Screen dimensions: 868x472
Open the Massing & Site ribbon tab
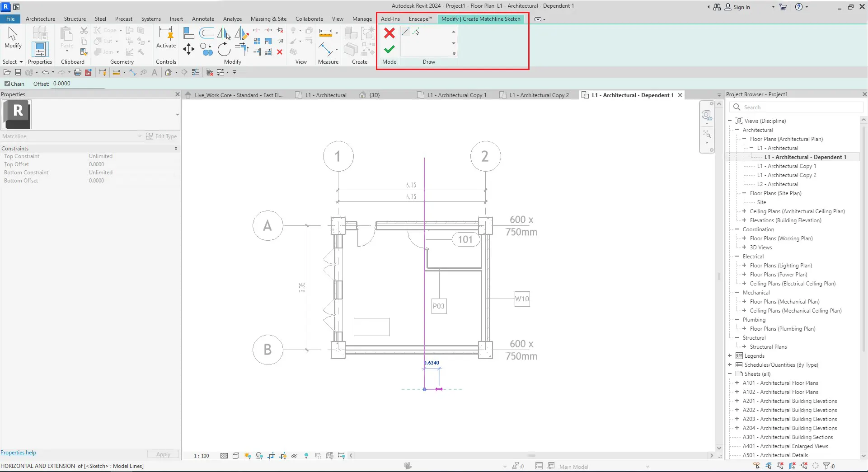pyautogui.click(x=268, y=19)
